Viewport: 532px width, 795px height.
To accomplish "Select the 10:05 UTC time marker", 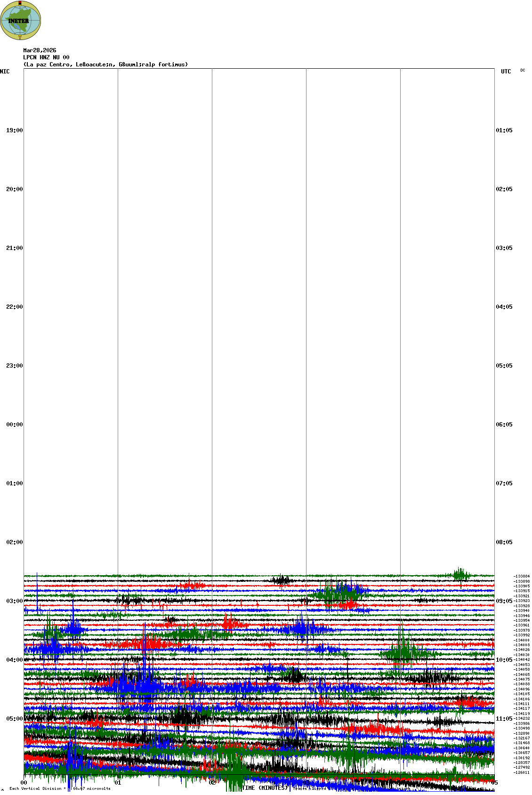I will (504, 660).
